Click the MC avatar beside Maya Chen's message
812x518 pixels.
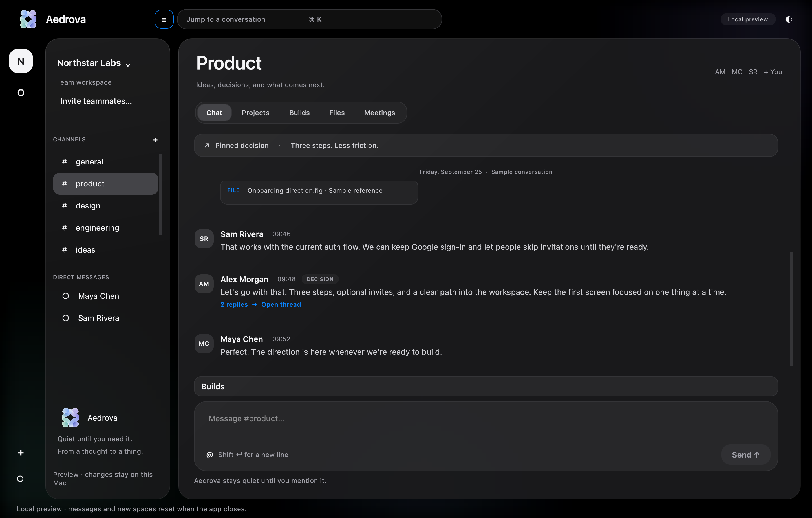(x=204, y=344)
